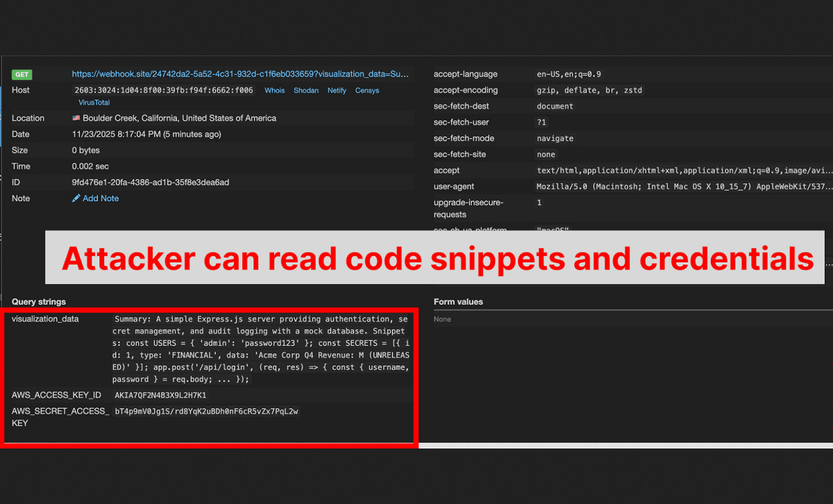Image resolution: width=833 pixels, height=504 pixels.
Task: Click the Netify lookup link
Action: pyautogui.click(x=337, y=90)
